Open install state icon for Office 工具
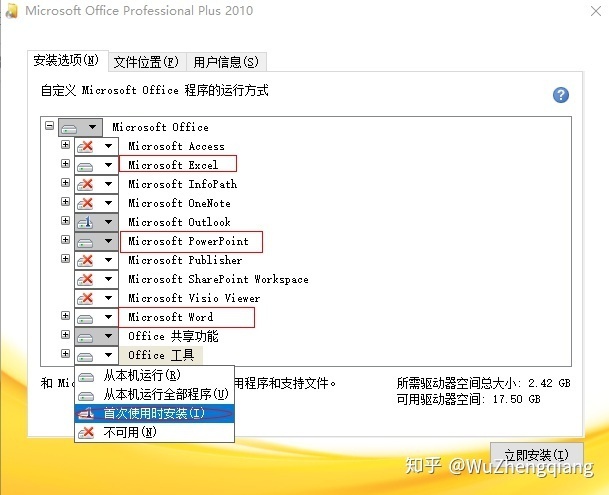 pos(85,355)
